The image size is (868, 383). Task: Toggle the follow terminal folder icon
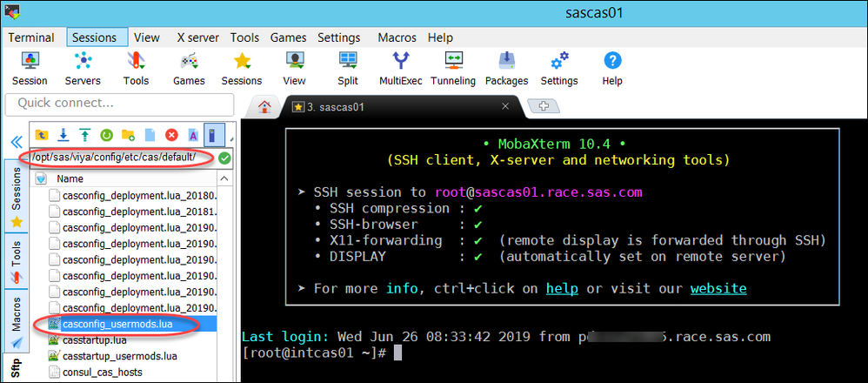214,135
